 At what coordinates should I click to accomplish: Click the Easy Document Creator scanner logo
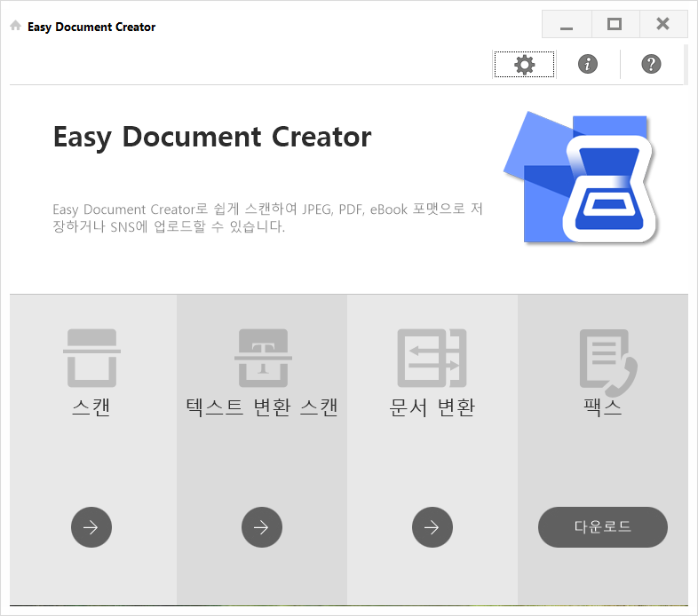point(581,178)
